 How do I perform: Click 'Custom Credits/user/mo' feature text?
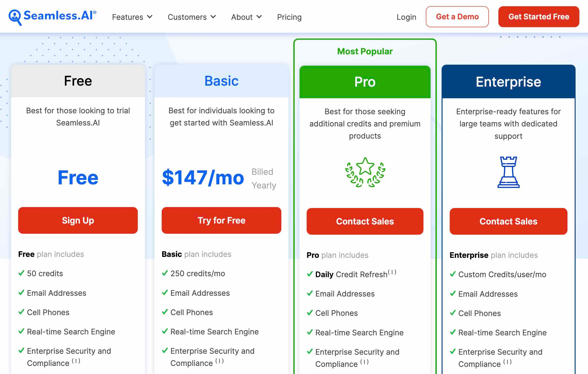pyautogui.click(x=502, y=274)
